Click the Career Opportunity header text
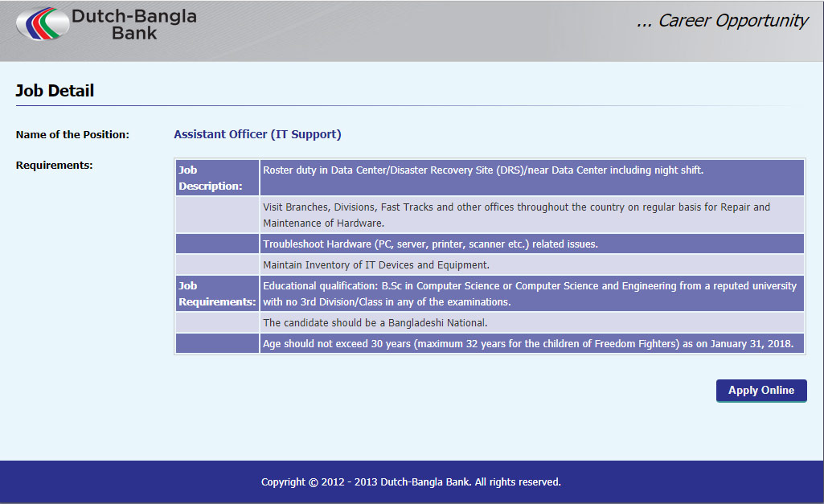The height and width of the screenshot is (504, 824). coord(722,20)
